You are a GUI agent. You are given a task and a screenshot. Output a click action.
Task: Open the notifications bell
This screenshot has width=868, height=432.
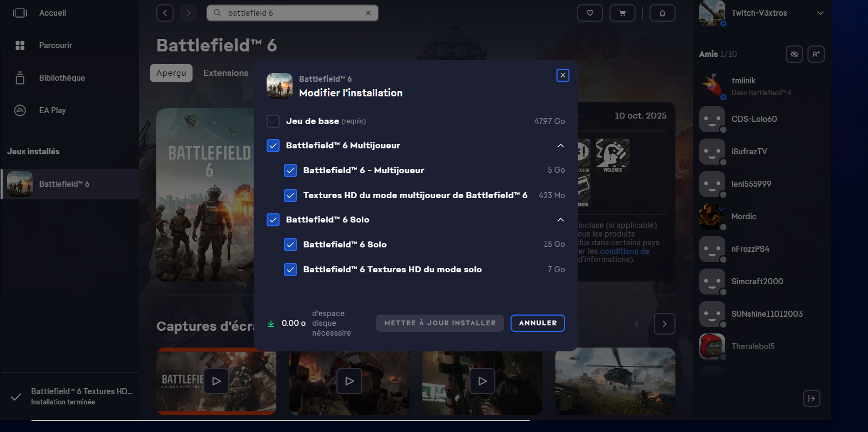point(662,13)
